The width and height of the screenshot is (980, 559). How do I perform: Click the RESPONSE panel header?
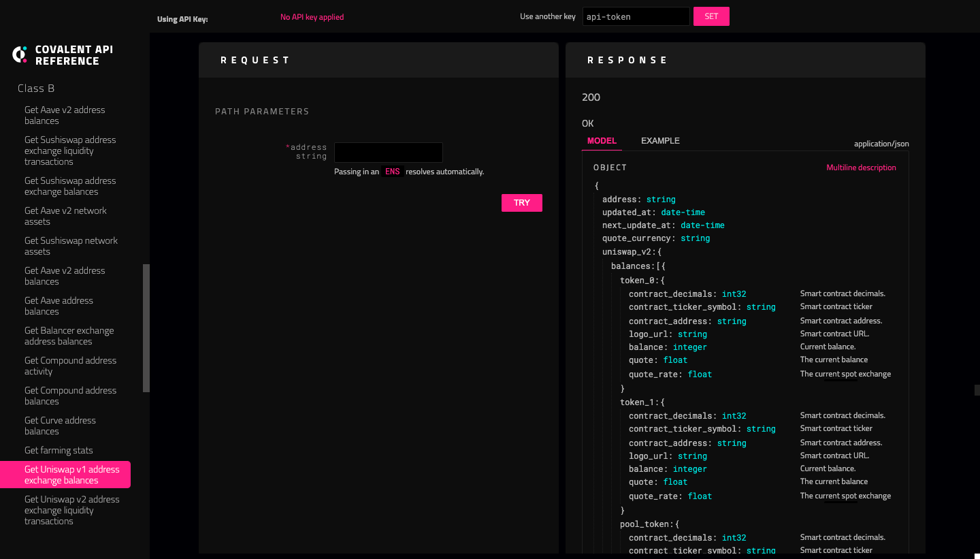click(x=745, y=60)
